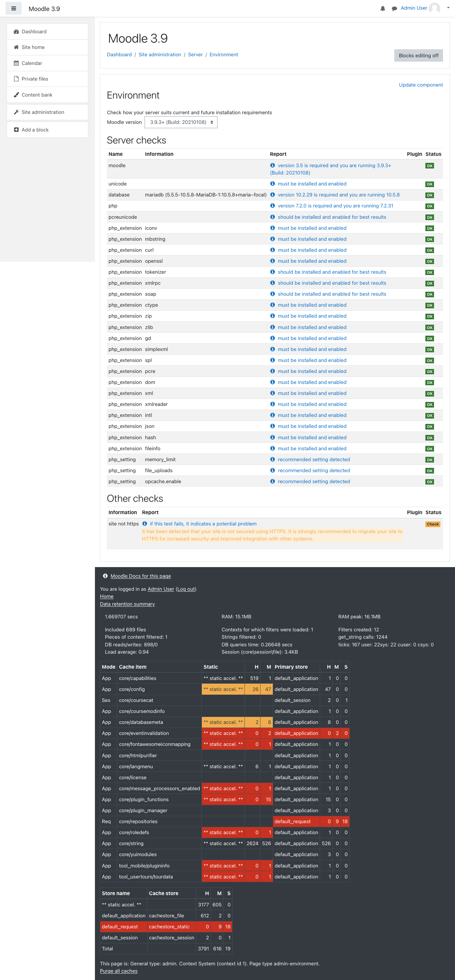
Task: Open the potential problem link for https check
Action: coord(203,524)
